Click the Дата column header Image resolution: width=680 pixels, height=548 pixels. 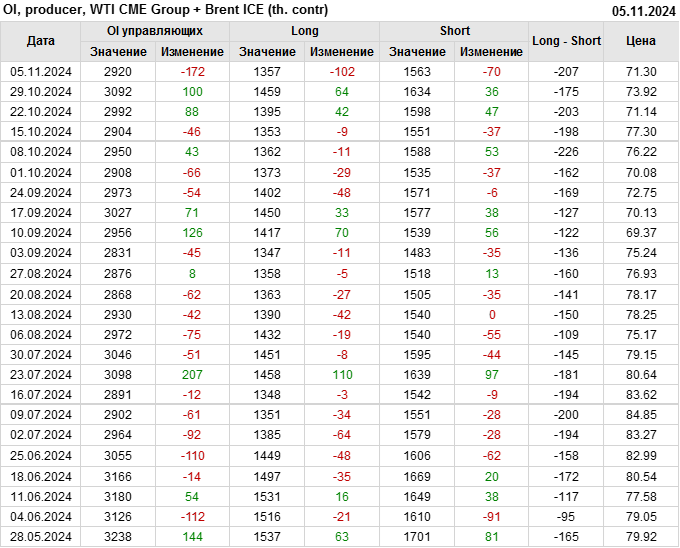pos(40,41)
